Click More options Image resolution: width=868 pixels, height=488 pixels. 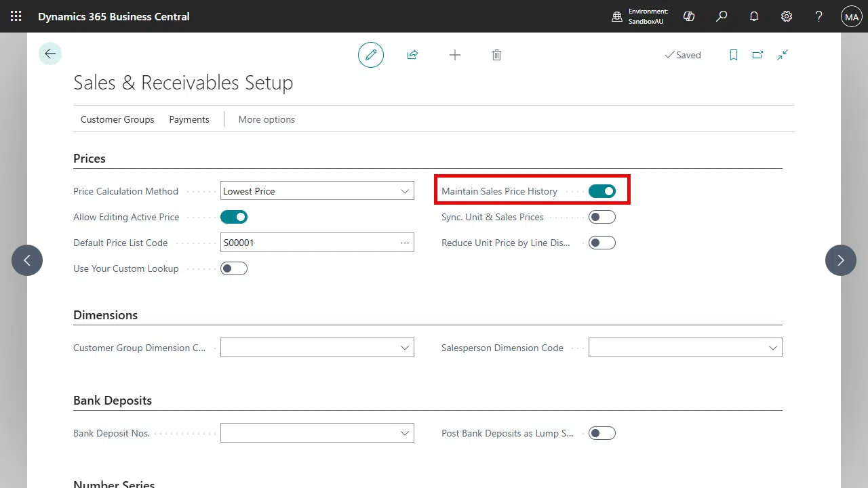click(x=267, y=119)
